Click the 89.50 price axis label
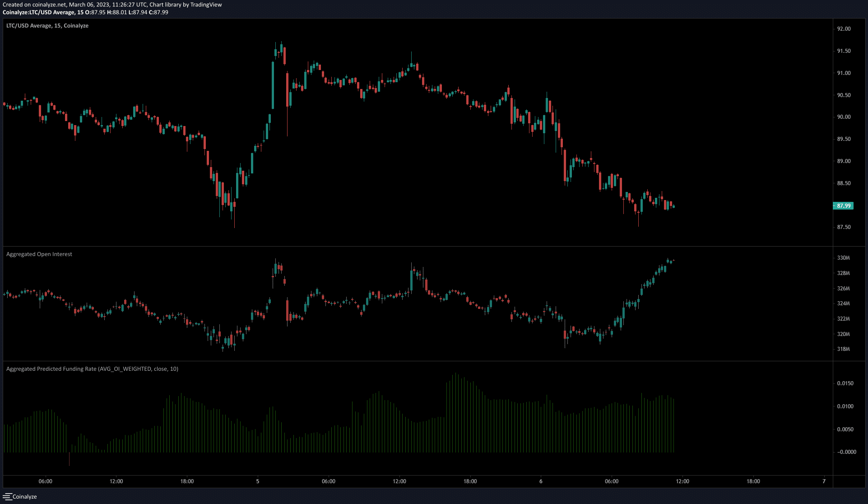The image size is (868, 504). [844, 139]
